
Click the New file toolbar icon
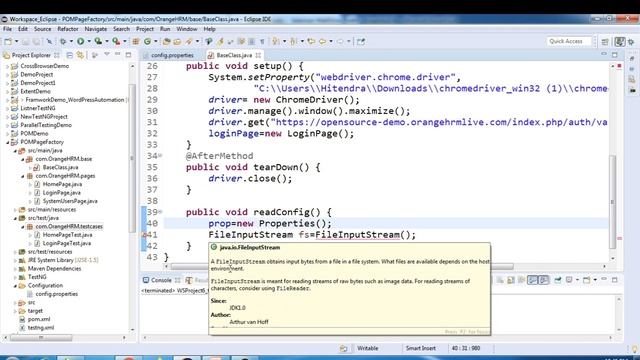pos(8,41)
